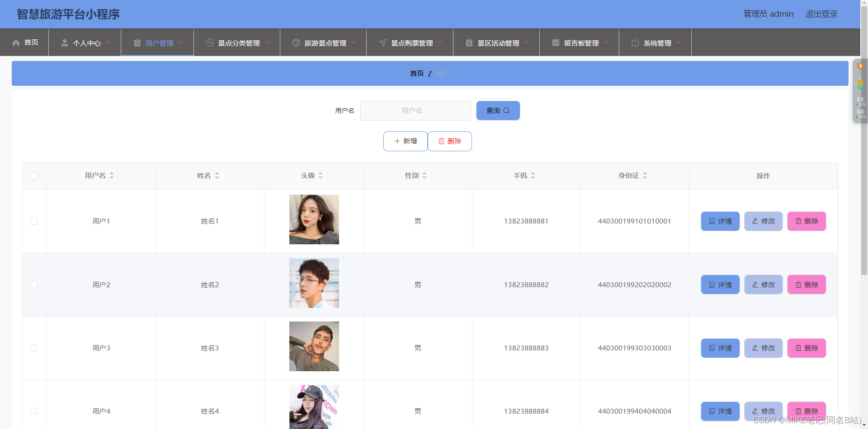Expand the 景区活动管理 menu arrow
Viewport: 868px width, 429px height.
527,42
